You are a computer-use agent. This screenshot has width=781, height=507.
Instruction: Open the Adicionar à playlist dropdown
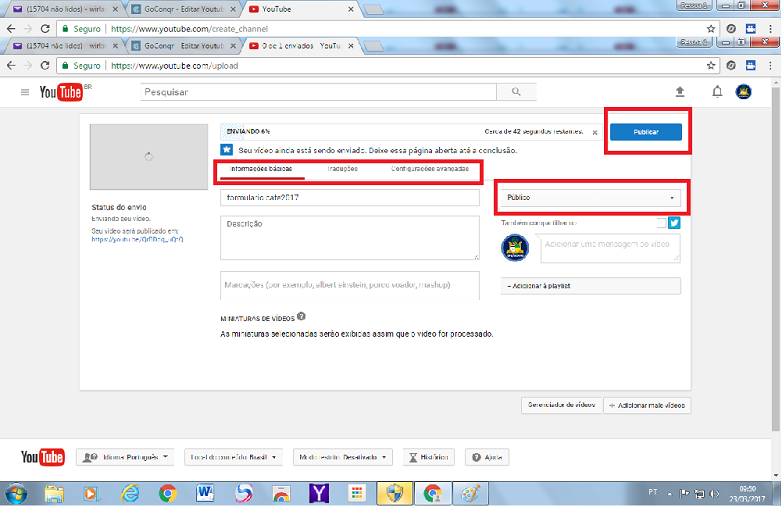click(x=591, y=286)
